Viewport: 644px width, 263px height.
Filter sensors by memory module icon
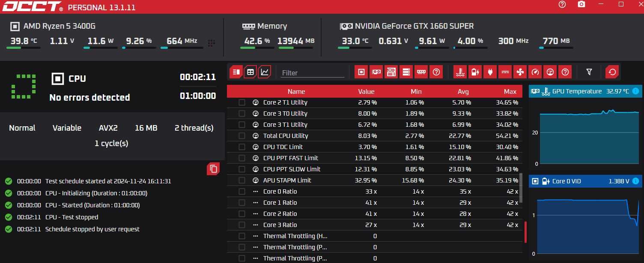(421, 72)
